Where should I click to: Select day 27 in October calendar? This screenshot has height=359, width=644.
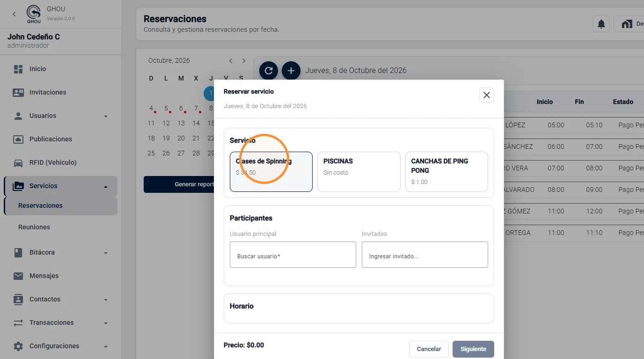coord(181,153)
